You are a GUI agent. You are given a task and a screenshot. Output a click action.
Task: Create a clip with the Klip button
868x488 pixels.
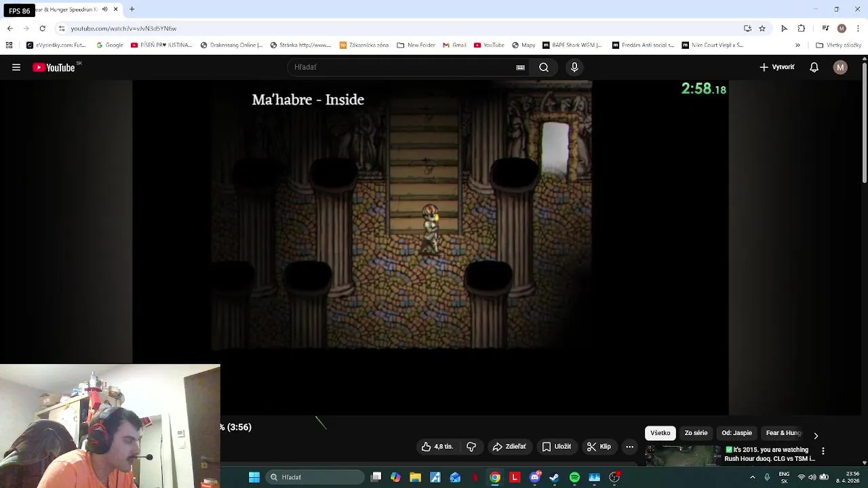(x=599, y=447)
